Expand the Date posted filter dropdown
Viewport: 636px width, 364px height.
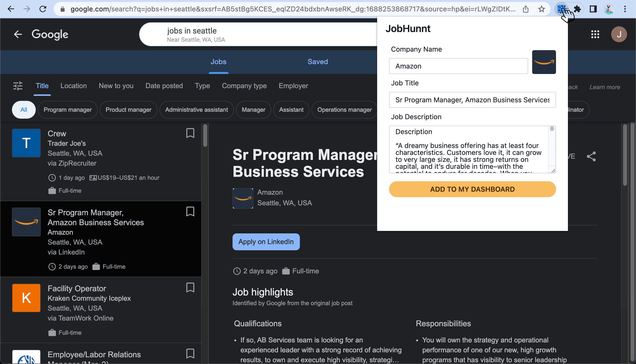164,86
